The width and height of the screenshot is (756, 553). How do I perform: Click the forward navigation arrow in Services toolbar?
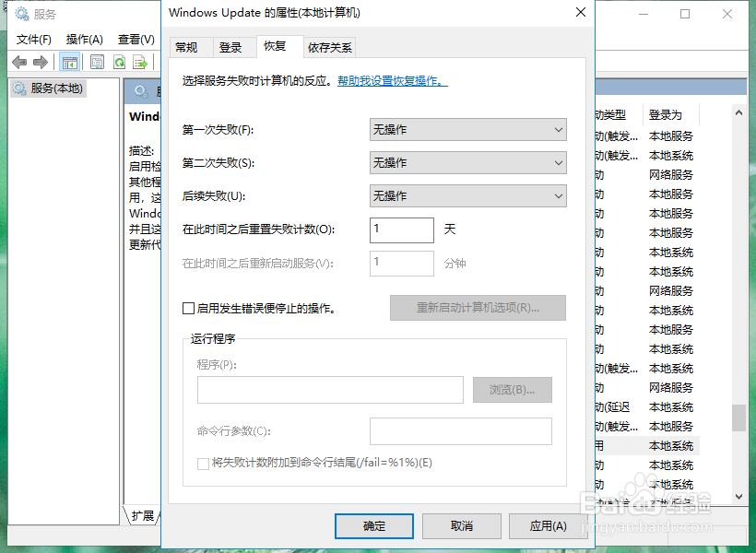39,62
